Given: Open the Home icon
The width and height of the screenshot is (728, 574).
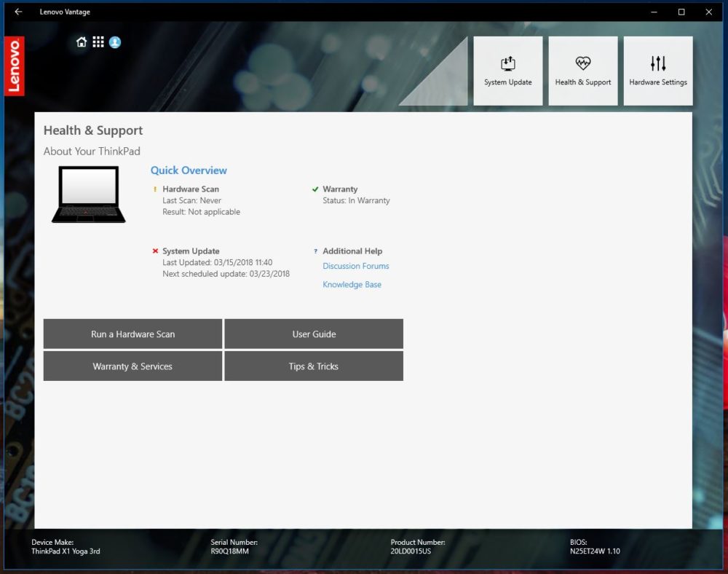Looking at the screenshot, I should pyautogui.click(x=82, y=42).
